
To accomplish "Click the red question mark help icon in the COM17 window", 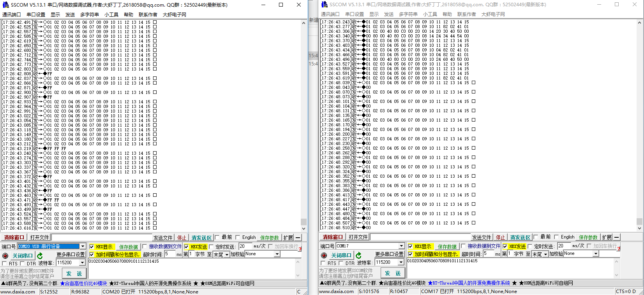I will pos(619,249).
